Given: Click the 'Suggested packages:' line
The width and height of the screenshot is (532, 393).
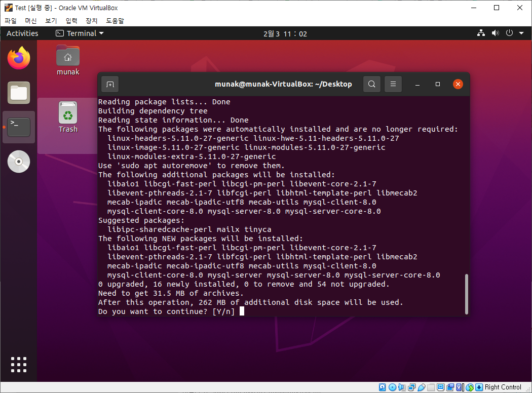Looking at the screenshot, I should (x=141, y=220).
